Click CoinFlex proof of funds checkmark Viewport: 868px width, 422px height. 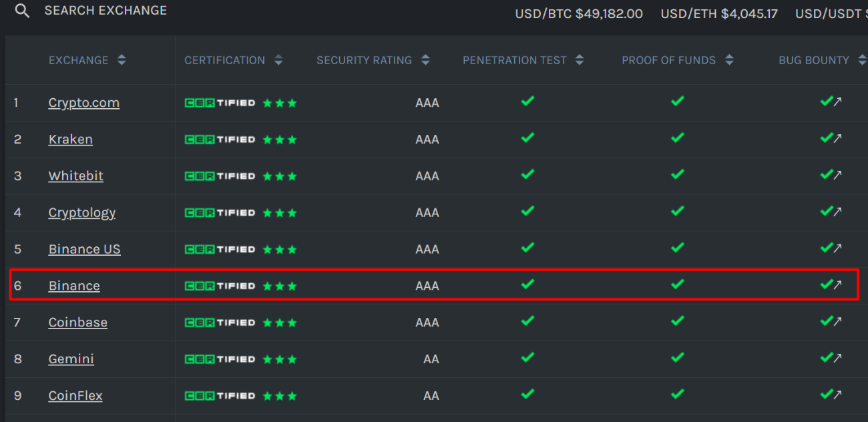[678, 395]
